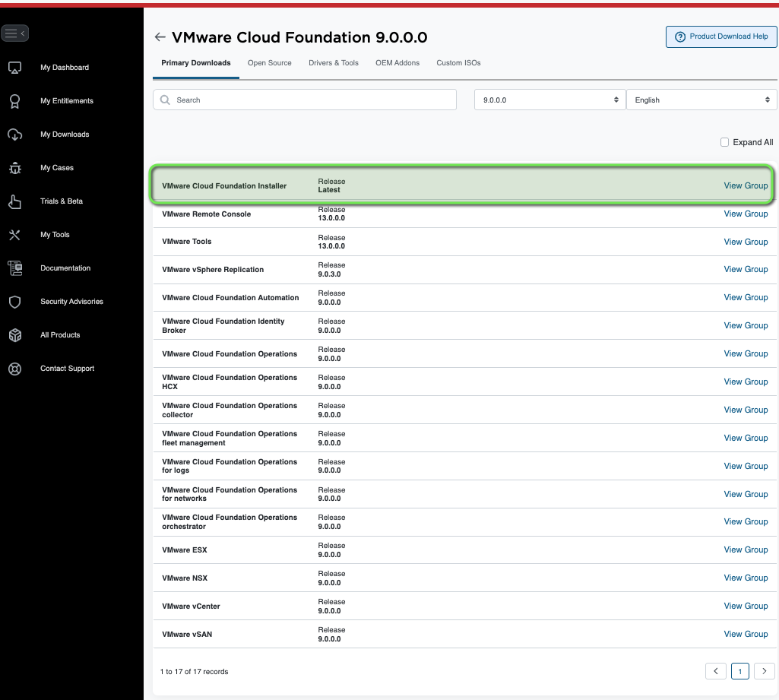View Group for VMware vCenter

pos(746,606)
